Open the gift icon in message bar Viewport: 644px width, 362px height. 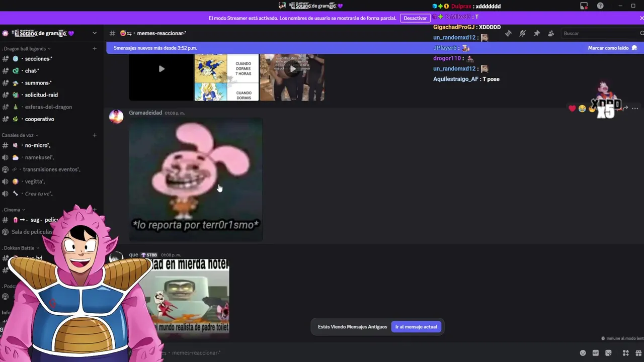pos(639,353)
